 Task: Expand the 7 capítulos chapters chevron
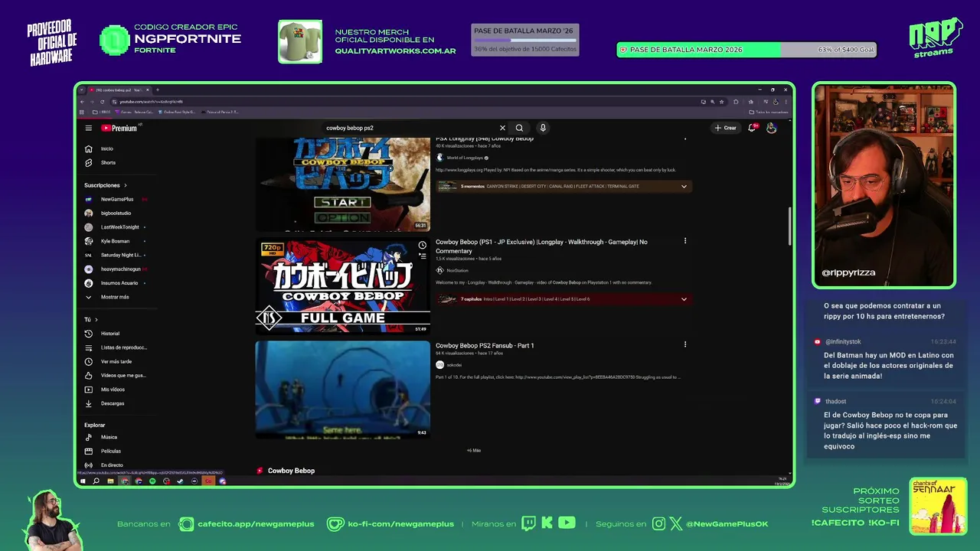[x=684, y=299]
